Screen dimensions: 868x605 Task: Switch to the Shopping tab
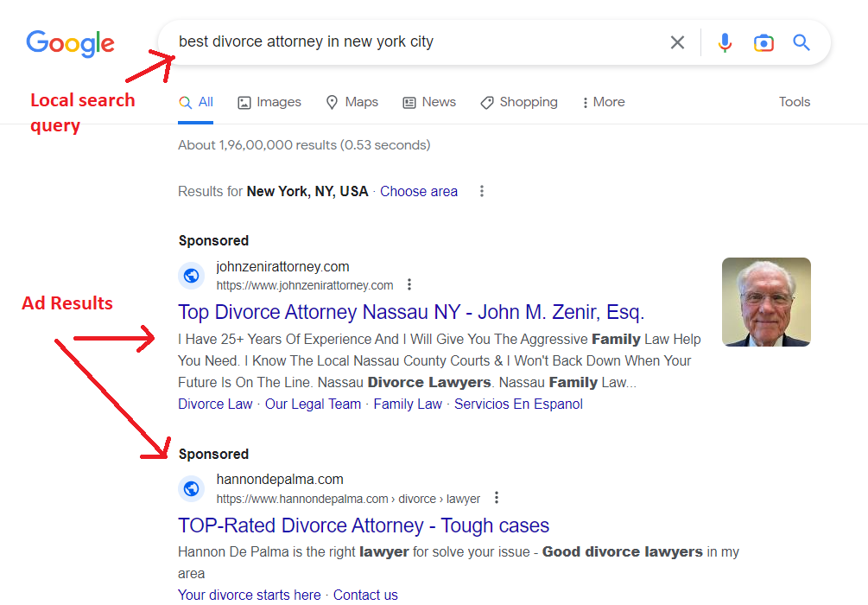[519, 103]
